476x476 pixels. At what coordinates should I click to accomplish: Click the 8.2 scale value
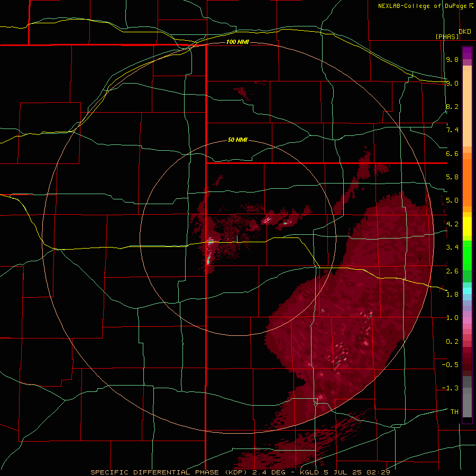(452, 106)
